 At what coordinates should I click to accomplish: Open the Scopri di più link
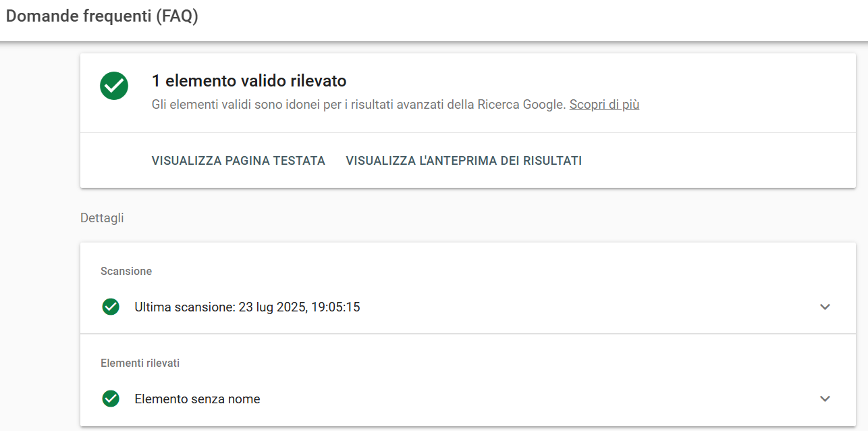coord(604,105)
